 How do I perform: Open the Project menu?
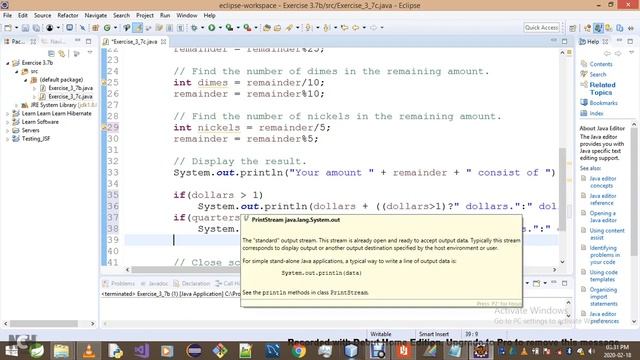click(x=145, y=16)
